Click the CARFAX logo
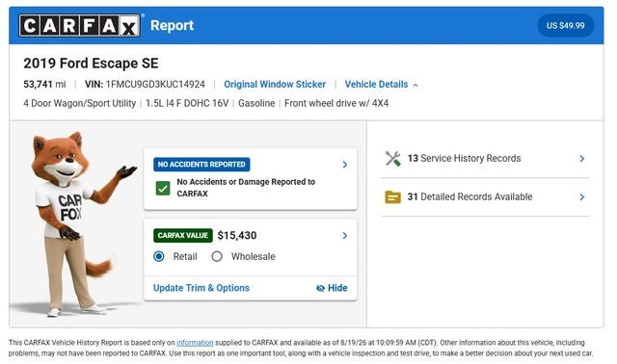The height and width of the screenshot is (364, 617). pyautogui.click(x=79, y=26)
